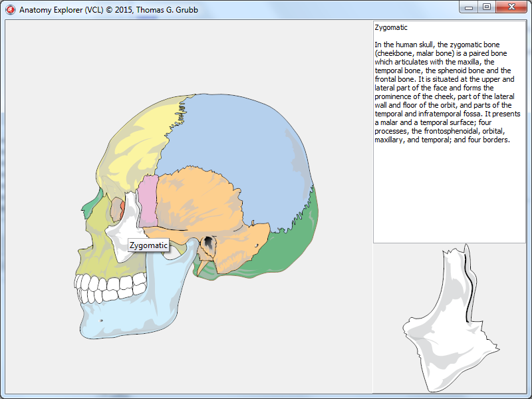This screenshot has height=399, width=532.
Task: Select the pink sphenoid bone region
Action: pyautogui.click(x=147, y=199)
